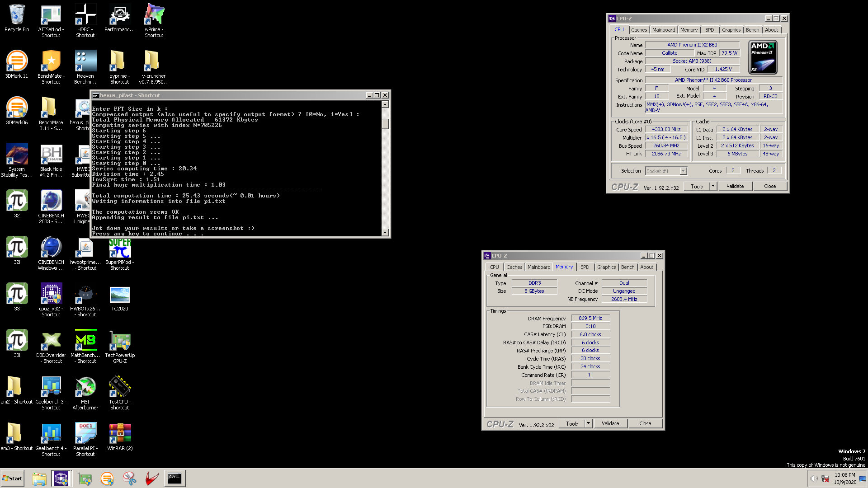Open Graphics tab in lower CPU-Z window

coord(606,267)
